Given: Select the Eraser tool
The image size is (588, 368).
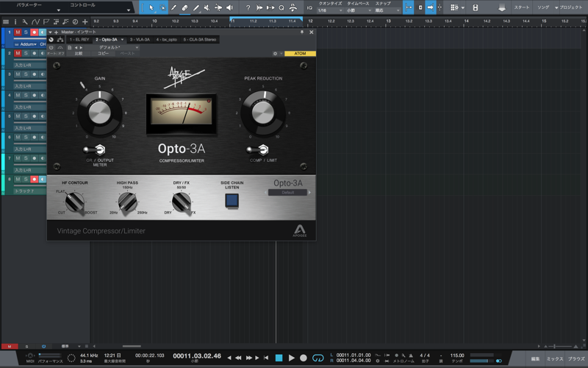Looking at the screenshot, I should pyautogui.click(x=184, y=7).
